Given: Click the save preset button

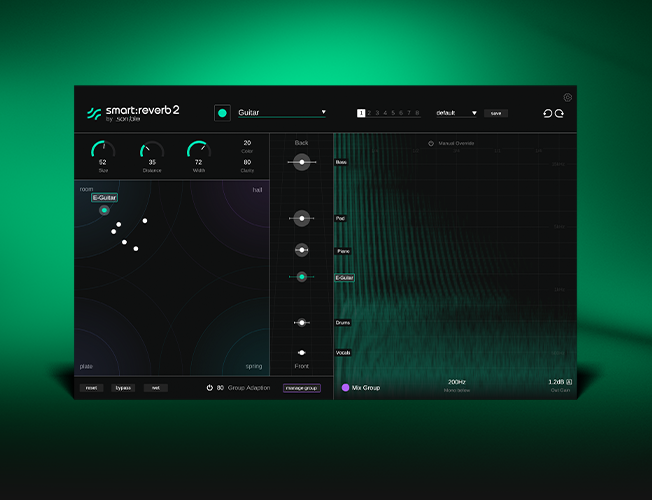Looking at the screenshot, I should pos(496,113).
